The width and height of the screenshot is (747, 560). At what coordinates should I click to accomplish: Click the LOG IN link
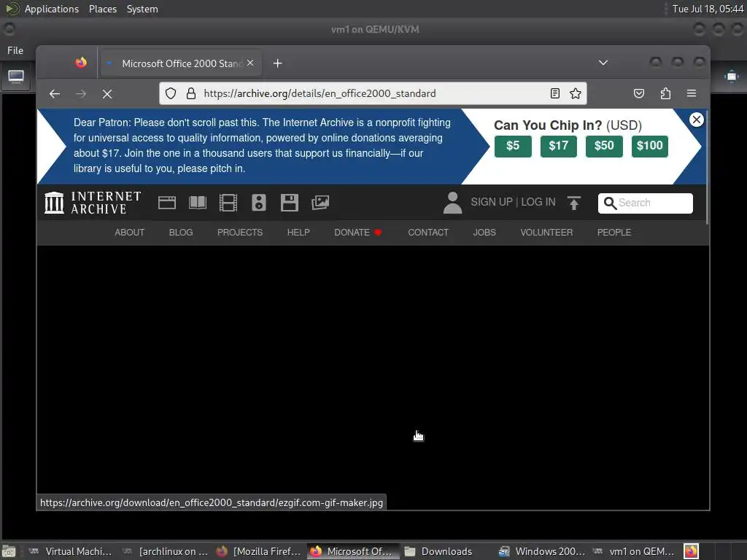point(538,202)
